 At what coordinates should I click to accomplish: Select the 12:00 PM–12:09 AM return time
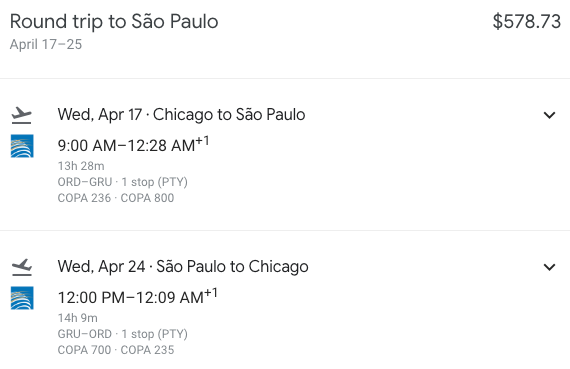click(137, 297)
